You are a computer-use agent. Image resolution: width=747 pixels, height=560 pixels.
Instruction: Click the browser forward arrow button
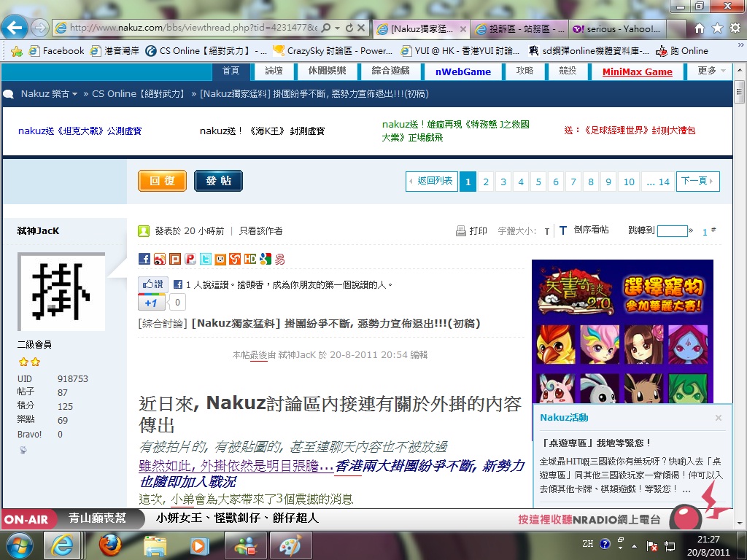point(40,28)
